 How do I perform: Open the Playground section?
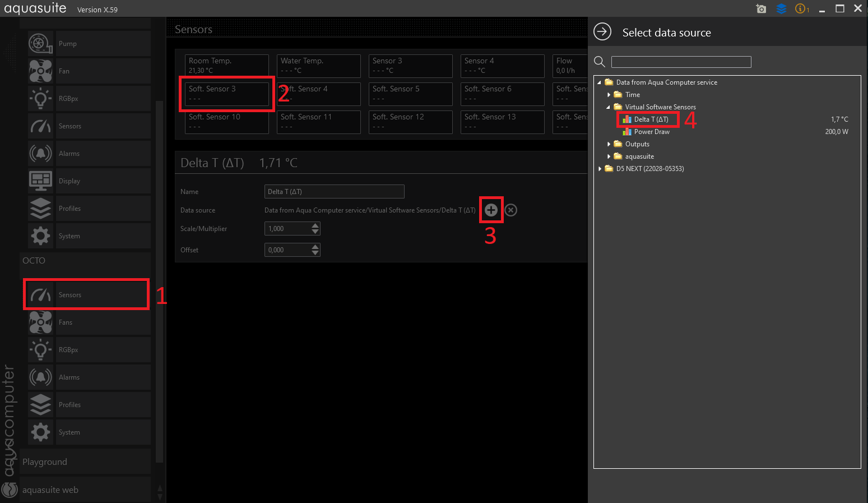pyautogui.click(x=45, y=462)
